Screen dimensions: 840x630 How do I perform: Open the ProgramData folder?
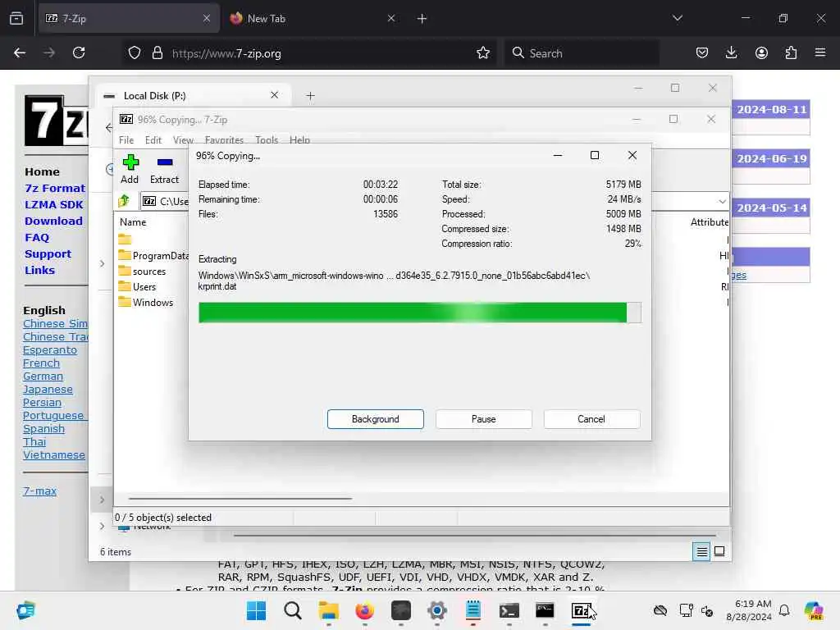153,256
